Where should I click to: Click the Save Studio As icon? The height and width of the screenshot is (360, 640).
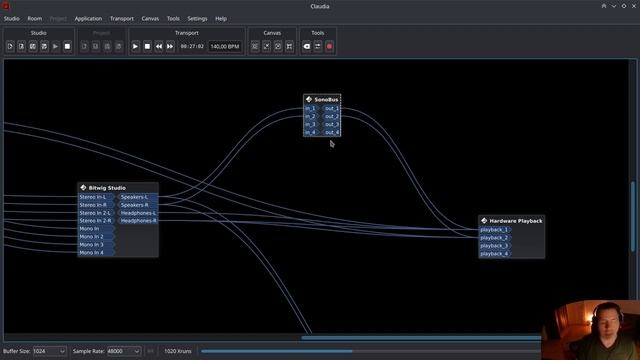(44, 47)
